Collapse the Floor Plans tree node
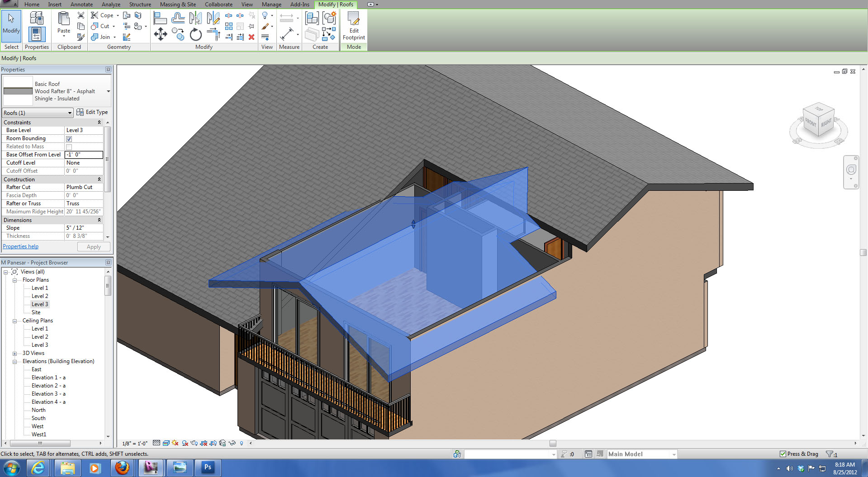The image size is (868, 477). 14,280
